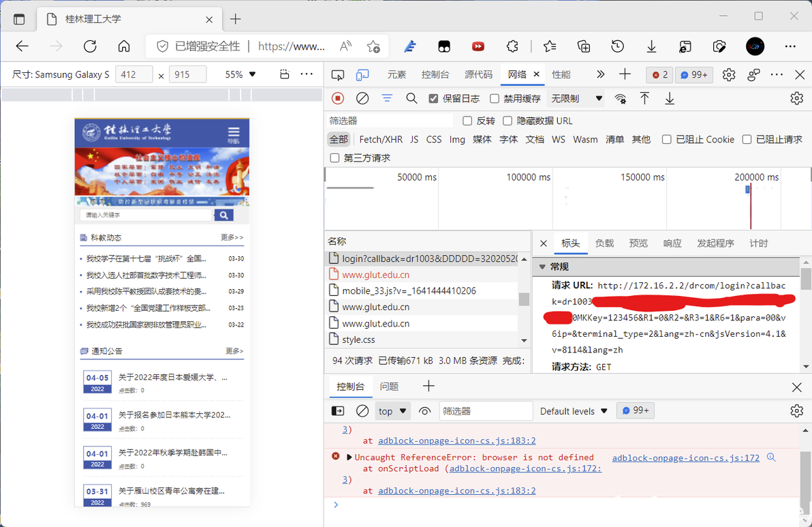The height and width of the screenshot is (527, 812).
Task: Reload the current page
Action: pos(90,46)
